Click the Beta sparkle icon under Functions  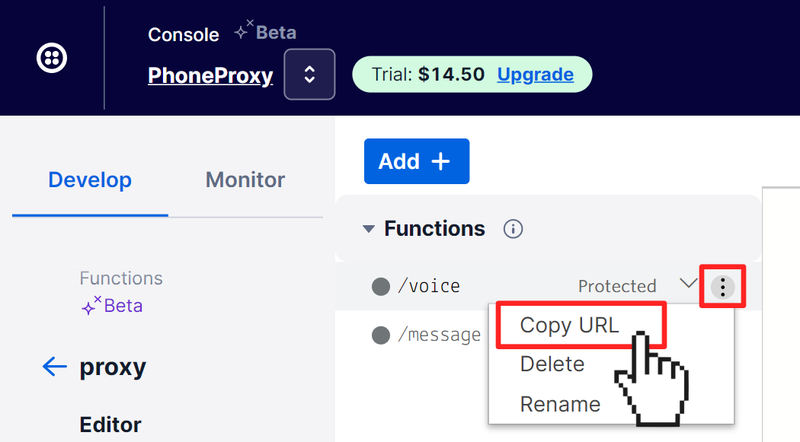tap(91, 306)
